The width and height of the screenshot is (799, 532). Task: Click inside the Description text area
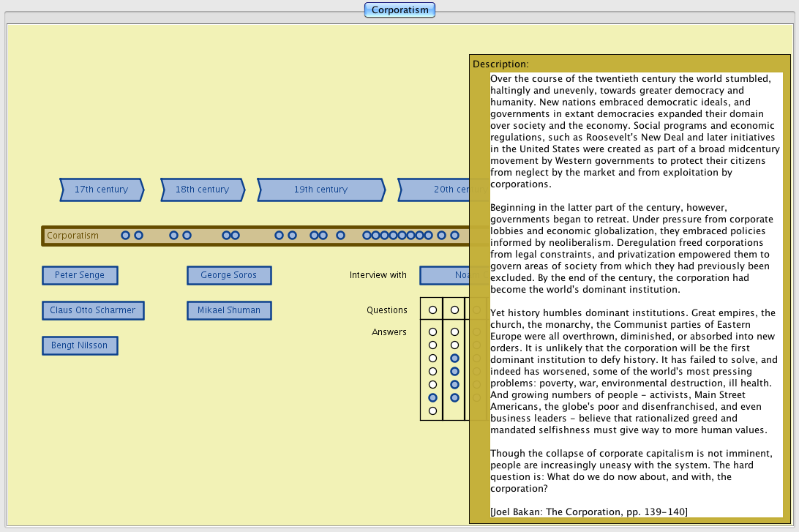point(636,293)
